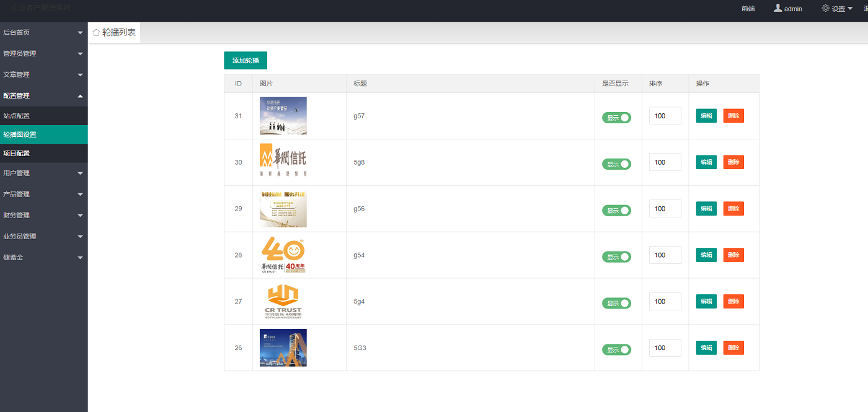This screenshot has height=412, width=868.
Task: Open the 设置 gear icon menu
Action: pyautogui.click(x=825, y=8)
